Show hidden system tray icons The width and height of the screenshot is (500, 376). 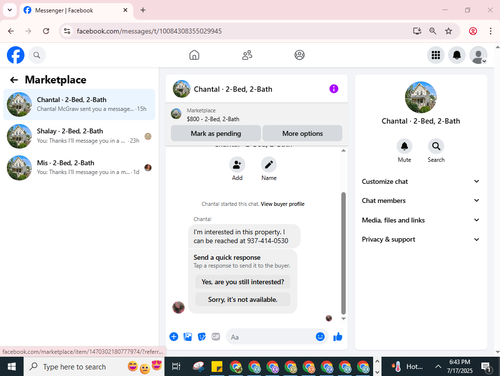[438, 367]
